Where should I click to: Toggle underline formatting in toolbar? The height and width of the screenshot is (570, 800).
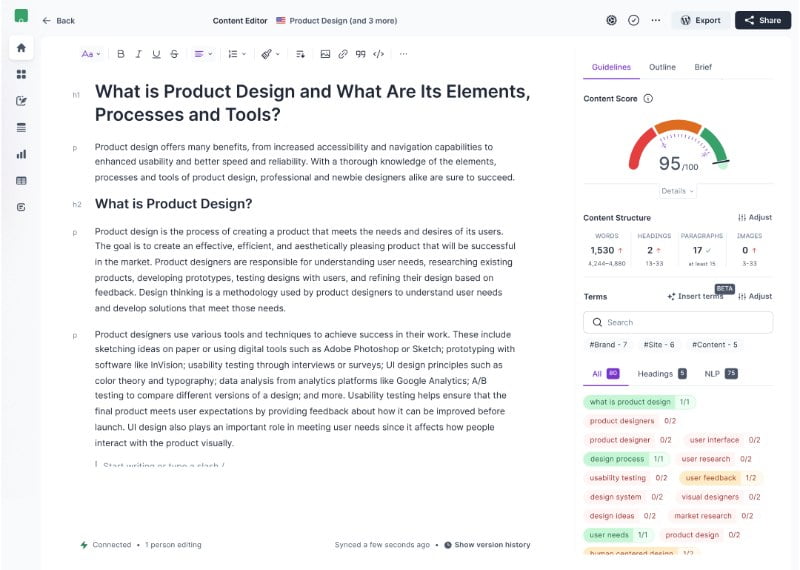point(156,54)
